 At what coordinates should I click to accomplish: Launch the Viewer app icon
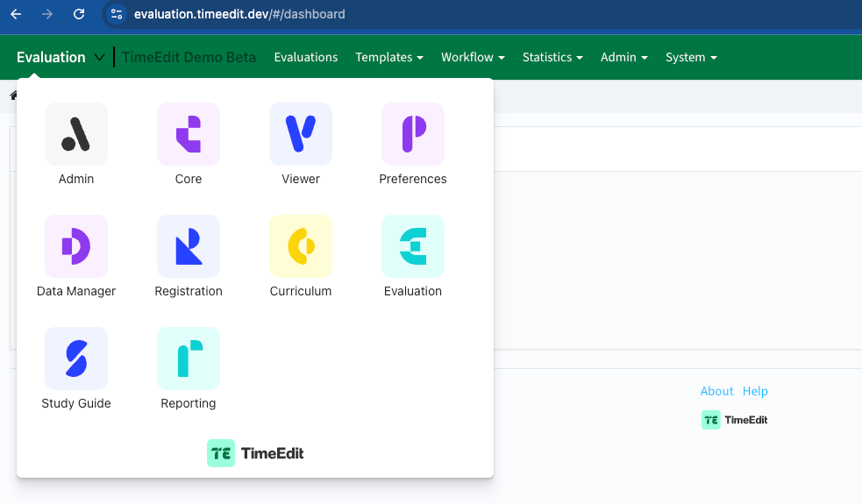pyautogui.click(x=300, y=134)
